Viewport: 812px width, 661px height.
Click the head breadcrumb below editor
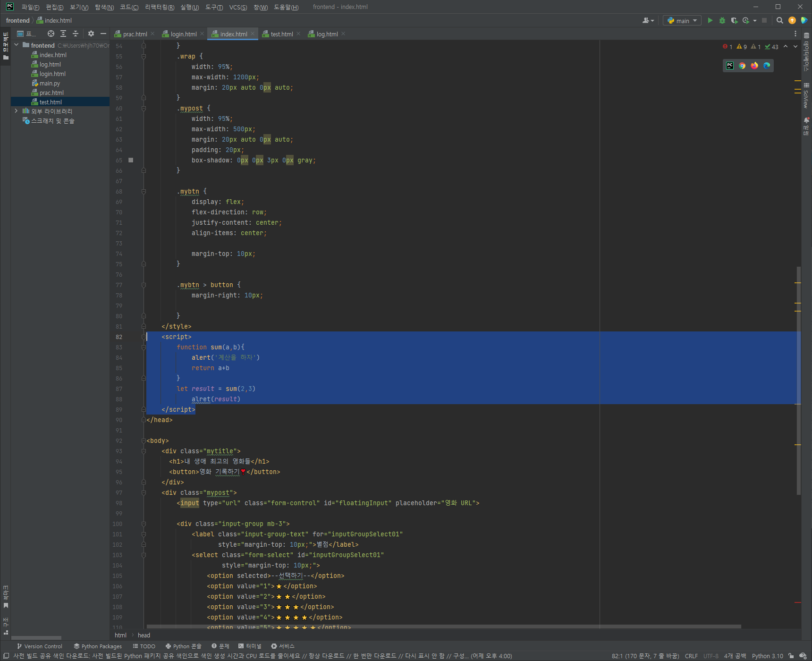[x=144, y=635]
